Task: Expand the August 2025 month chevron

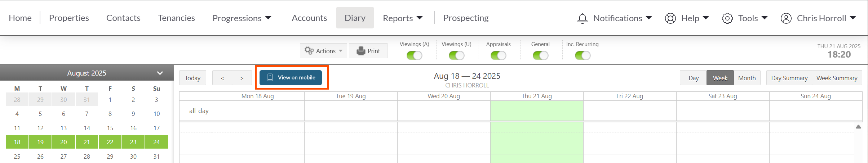Action: pos(160,73)
